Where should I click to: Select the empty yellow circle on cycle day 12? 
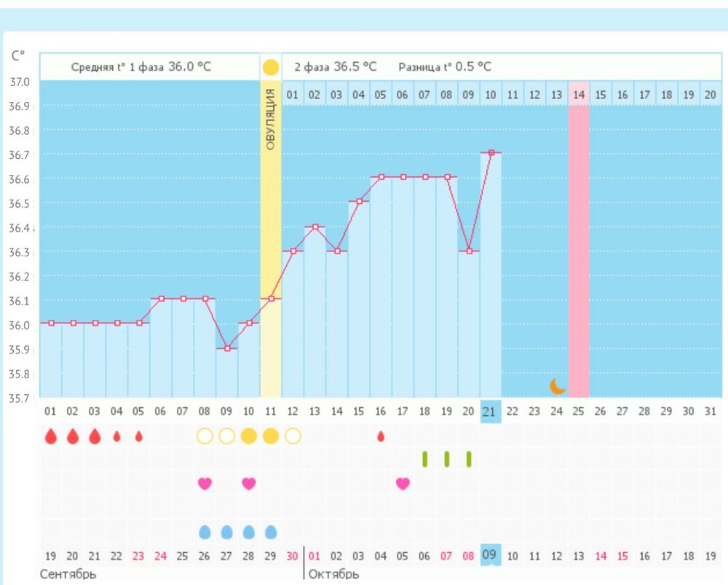point(293,436)
